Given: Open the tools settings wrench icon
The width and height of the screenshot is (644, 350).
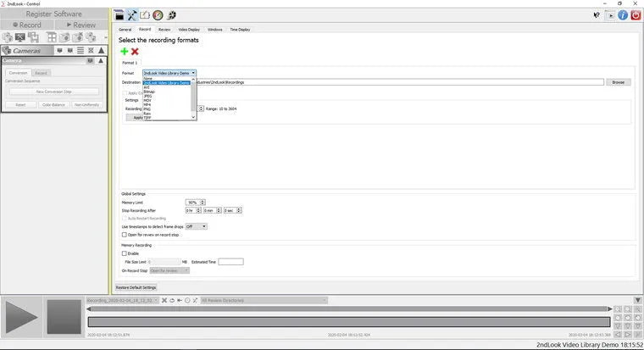Looking at the screenshot, I should (132, 14).
